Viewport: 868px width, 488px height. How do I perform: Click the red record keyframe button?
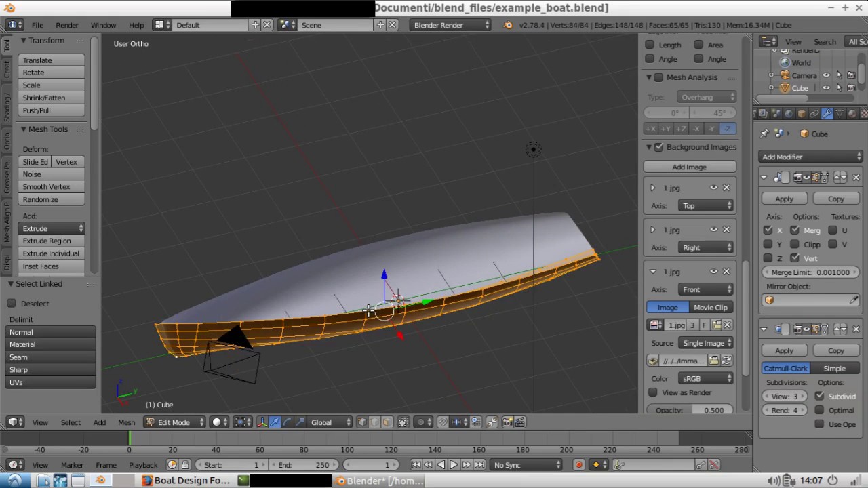(578, 464)
